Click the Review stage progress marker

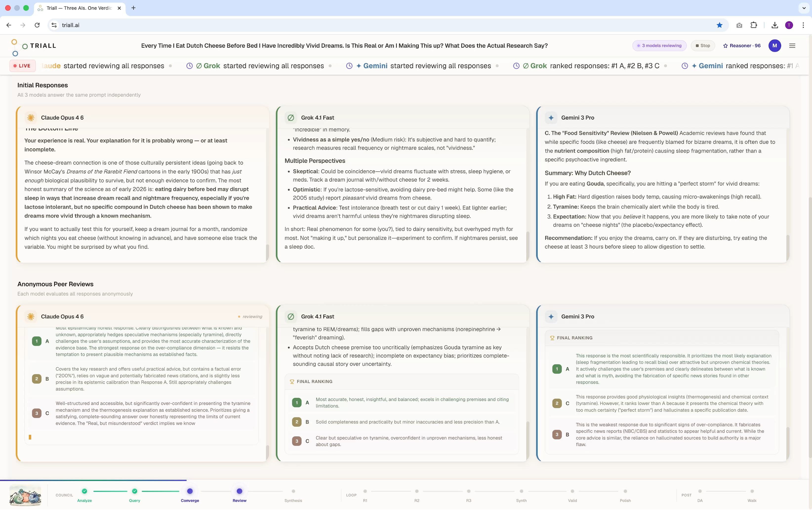click(239, 491)
